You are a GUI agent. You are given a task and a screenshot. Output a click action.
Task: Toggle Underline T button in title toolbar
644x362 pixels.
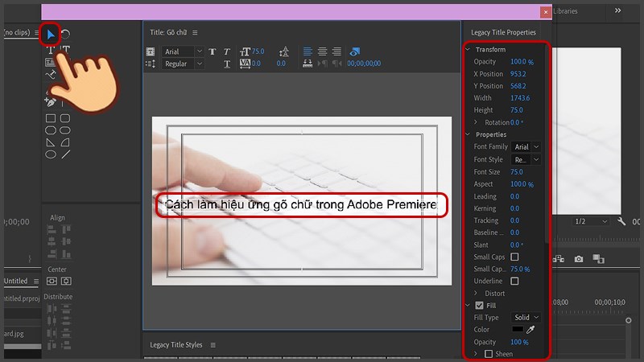[227, 64]
